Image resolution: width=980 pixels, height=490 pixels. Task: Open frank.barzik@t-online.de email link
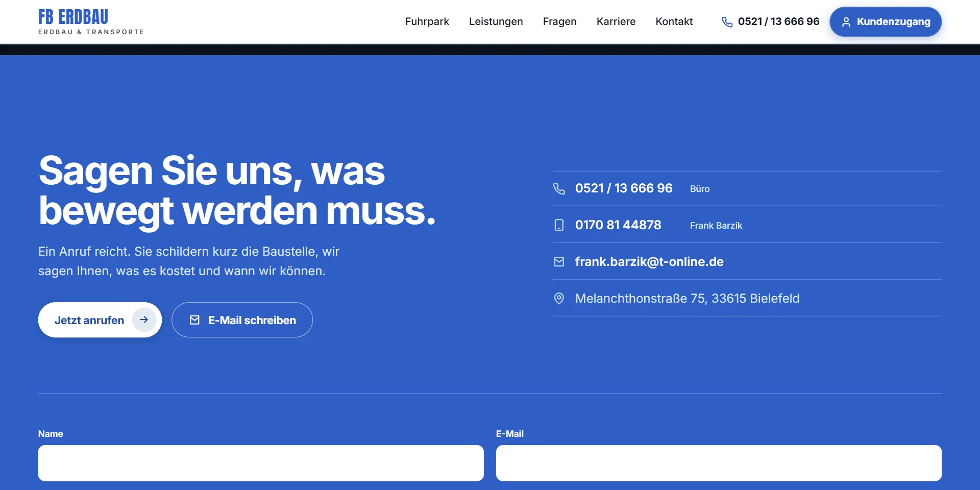tap(649, 262)
